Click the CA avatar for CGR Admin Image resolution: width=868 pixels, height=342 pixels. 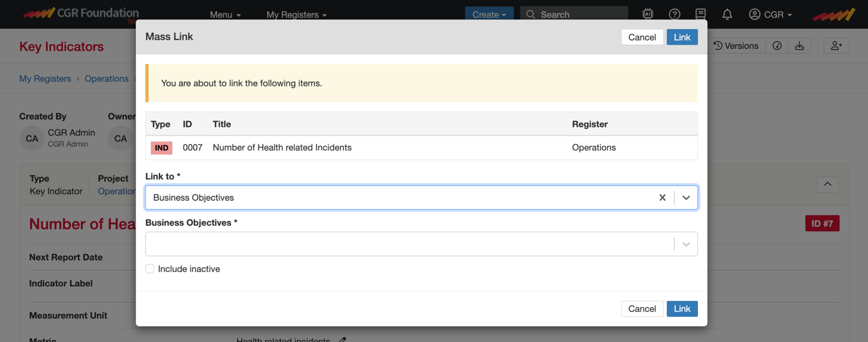31,139
